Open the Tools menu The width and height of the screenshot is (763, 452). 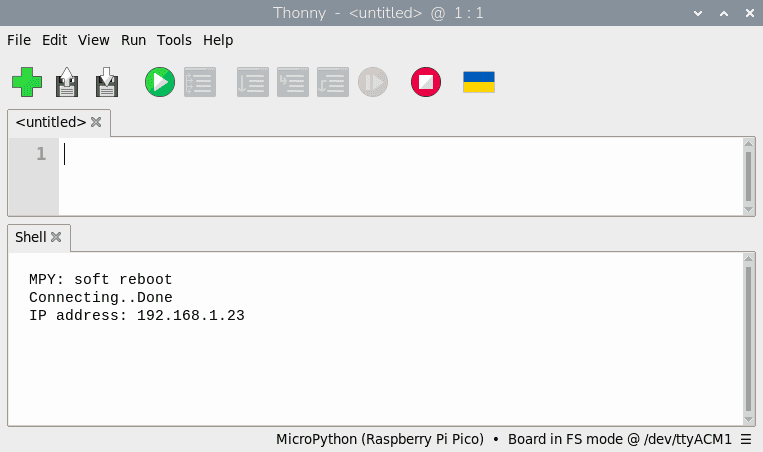174,40
